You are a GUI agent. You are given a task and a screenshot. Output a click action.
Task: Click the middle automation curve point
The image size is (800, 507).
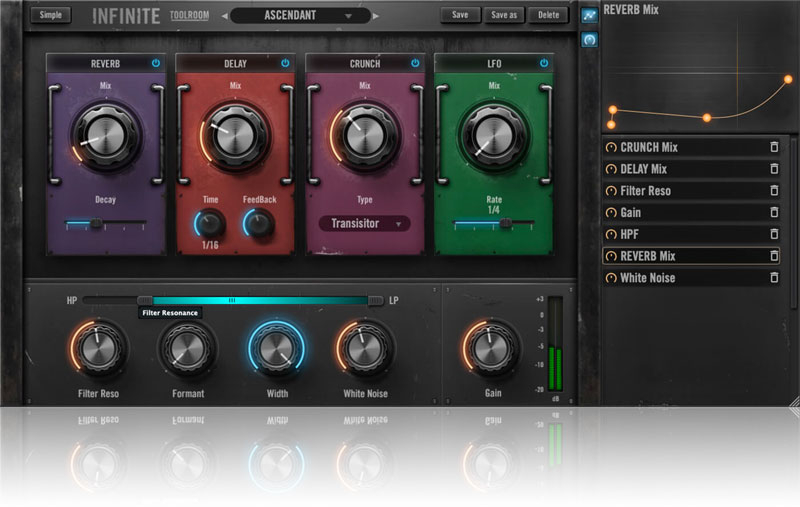707,118
